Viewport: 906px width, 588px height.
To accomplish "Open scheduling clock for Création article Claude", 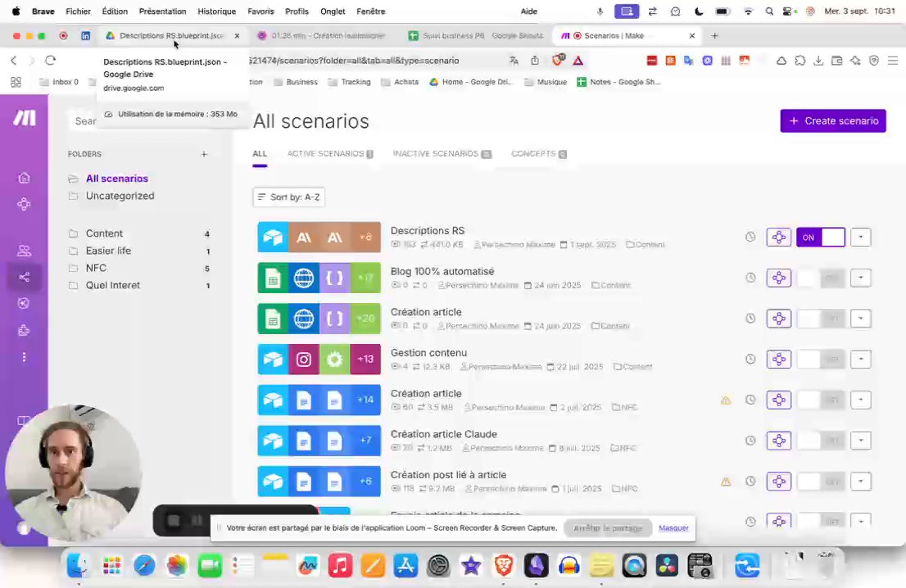I will [x=750, y=441].
